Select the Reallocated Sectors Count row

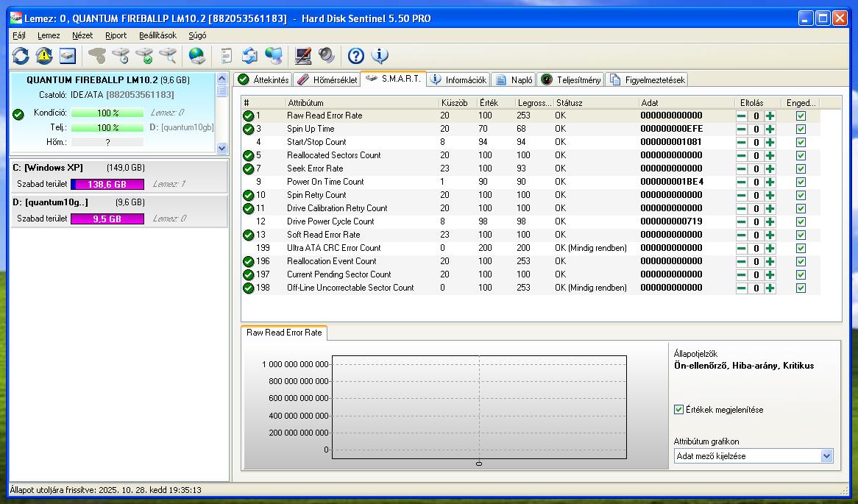coord(333,155)
